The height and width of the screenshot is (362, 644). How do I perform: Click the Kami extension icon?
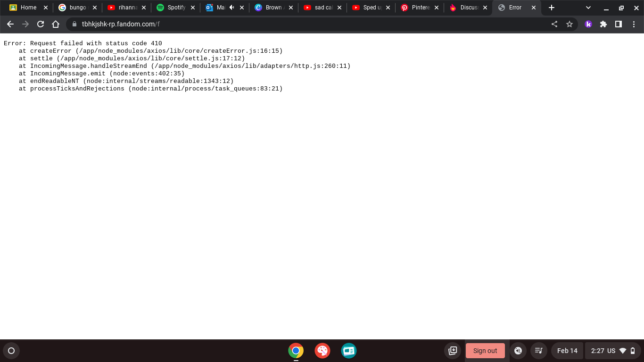pyautogui.click(x=588, y=24)
